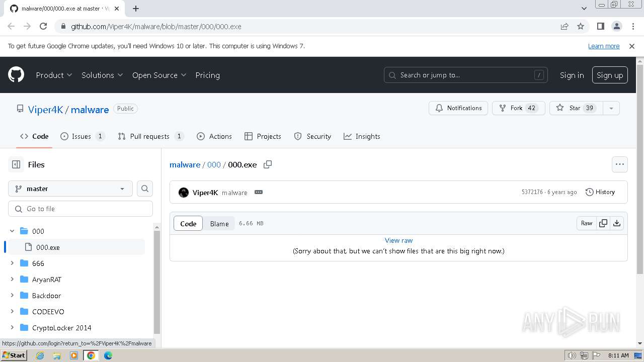Open the Windows Start menu
Viewport: 644px width, 362px height.
[14, 355]
